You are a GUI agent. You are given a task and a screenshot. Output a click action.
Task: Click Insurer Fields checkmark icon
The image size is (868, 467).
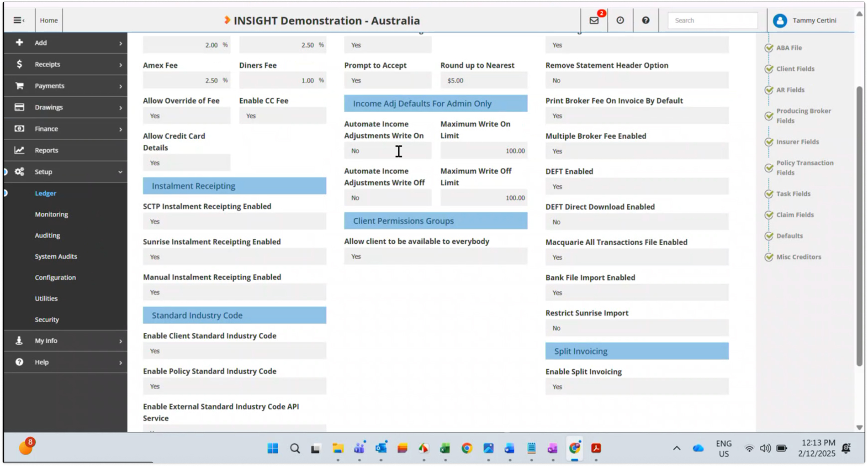pyautogui.click(x=769, y=142)
